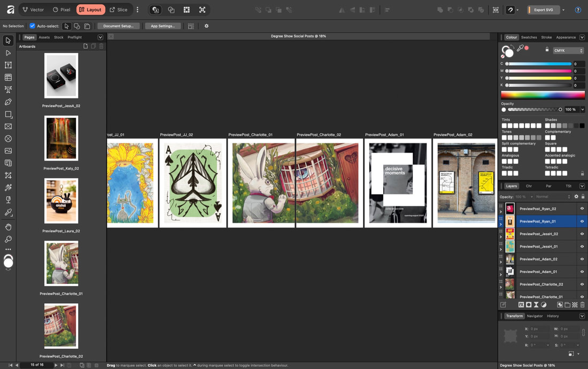
Task: Select the Transparency tool
Action: (8, 200)
